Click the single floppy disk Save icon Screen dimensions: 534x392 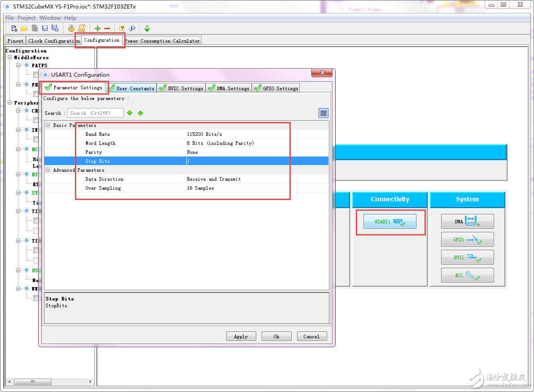pos(44,28)
